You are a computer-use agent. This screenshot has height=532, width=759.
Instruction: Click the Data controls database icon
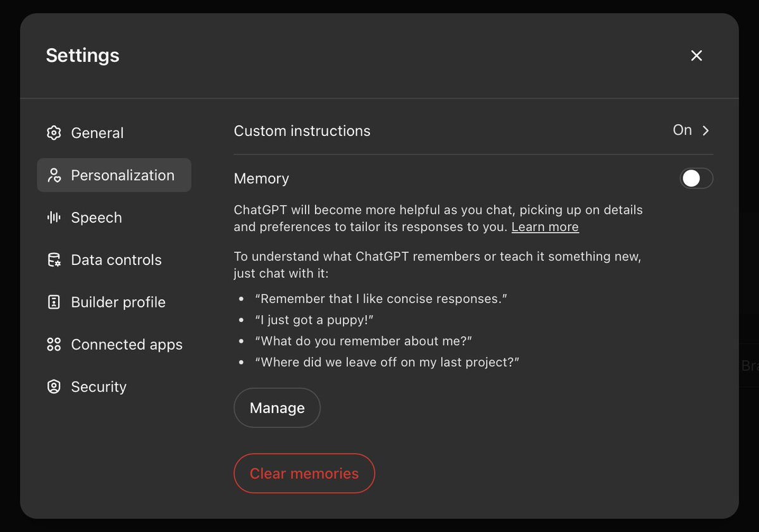tap(54, 260)
